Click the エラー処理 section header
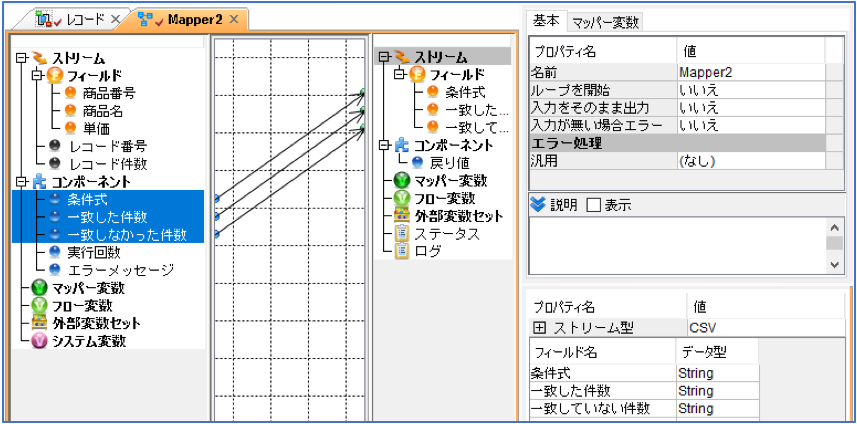Image resolution: width=857 pixels, height=424 pixels. click(x=678, y=144)
